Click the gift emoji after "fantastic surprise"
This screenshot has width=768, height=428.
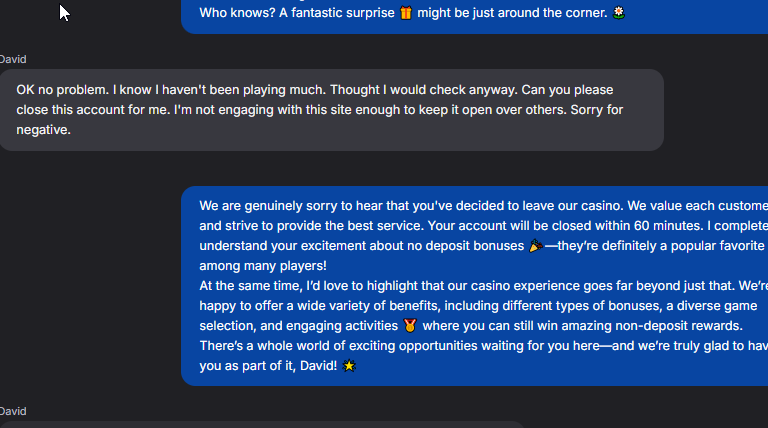[x=405, y=13]
